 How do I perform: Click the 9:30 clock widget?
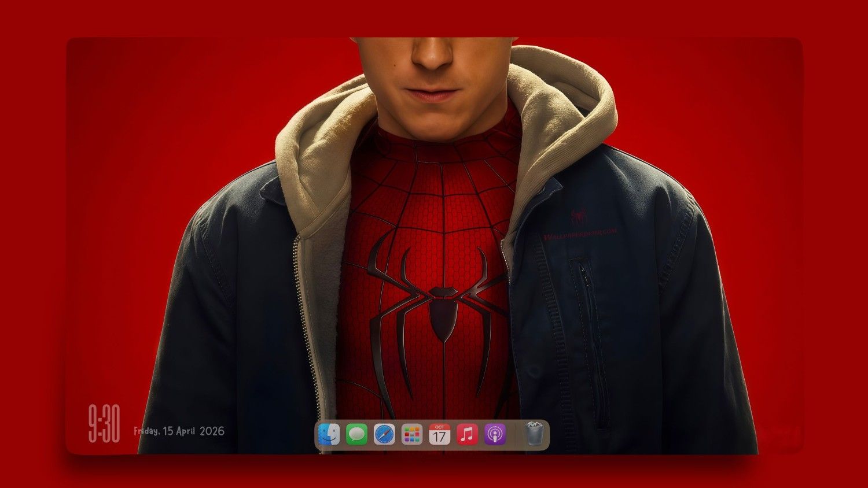click(x=104, y=424)
